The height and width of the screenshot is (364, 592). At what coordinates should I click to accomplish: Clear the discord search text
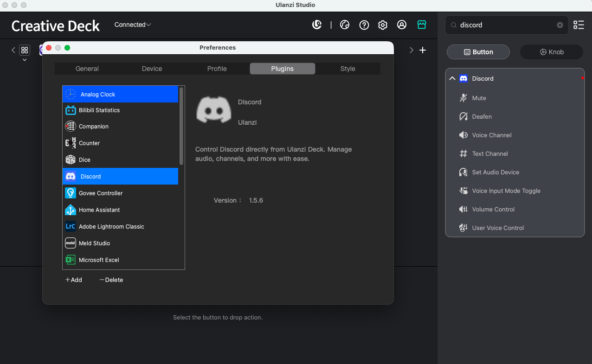pyautogui.click(x=560, y=25)
